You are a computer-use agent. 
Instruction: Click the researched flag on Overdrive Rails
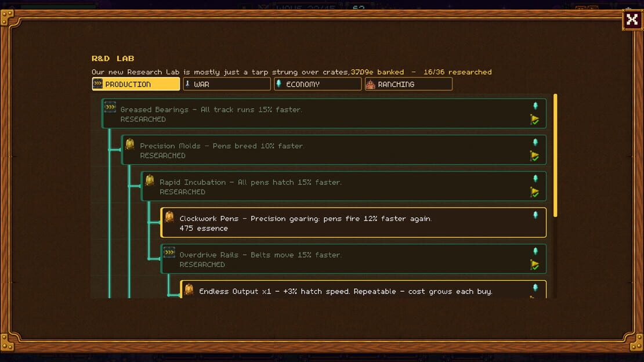pyautogui.click(x=534, y=265)
